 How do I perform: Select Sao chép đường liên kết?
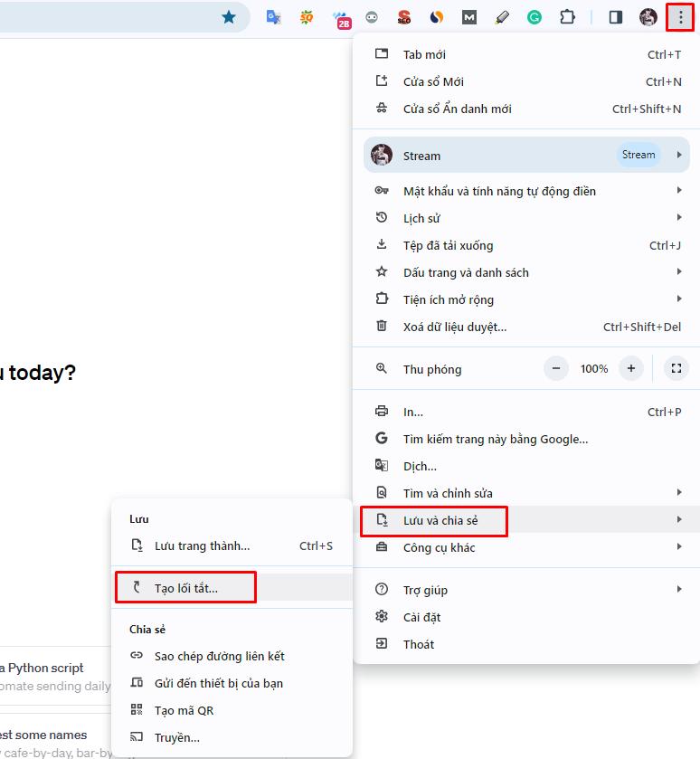[x=232, y=656]
